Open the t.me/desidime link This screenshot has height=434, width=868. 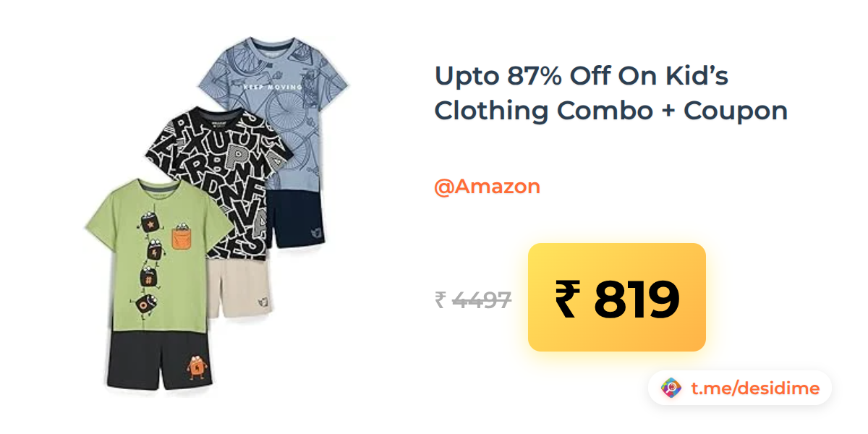pyautogui.click(x=754, y=388)
